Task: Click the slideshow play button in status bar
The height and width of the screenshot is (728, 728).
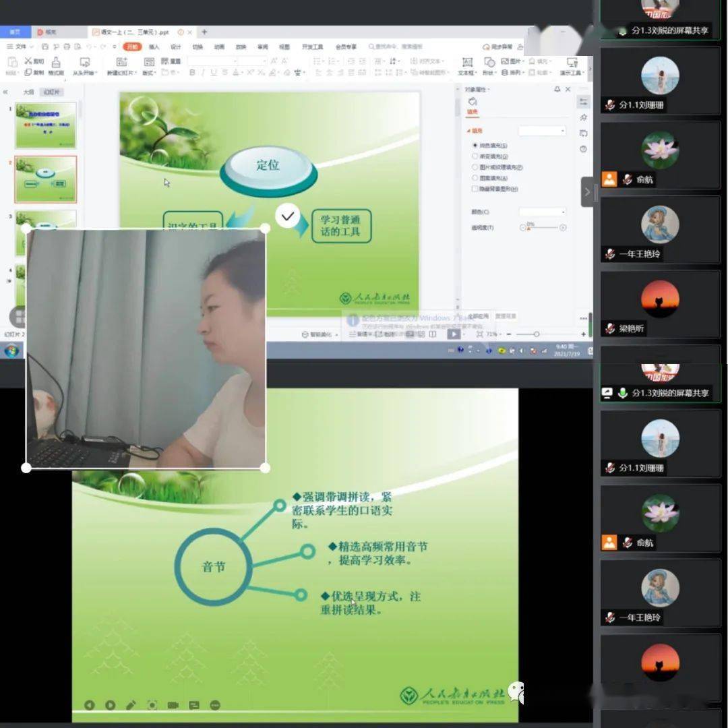Action: pyautogui.click(x=454, y=334)
